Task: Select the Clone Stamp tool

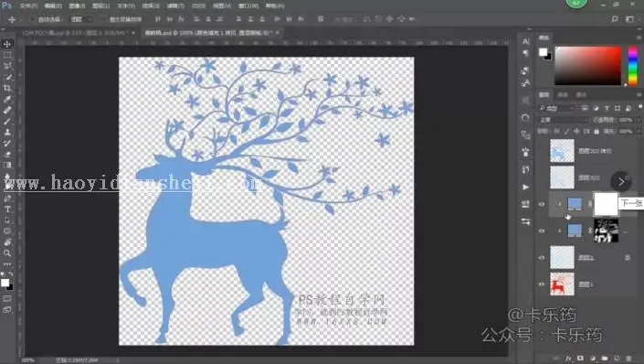Action: tap(7, 133)
